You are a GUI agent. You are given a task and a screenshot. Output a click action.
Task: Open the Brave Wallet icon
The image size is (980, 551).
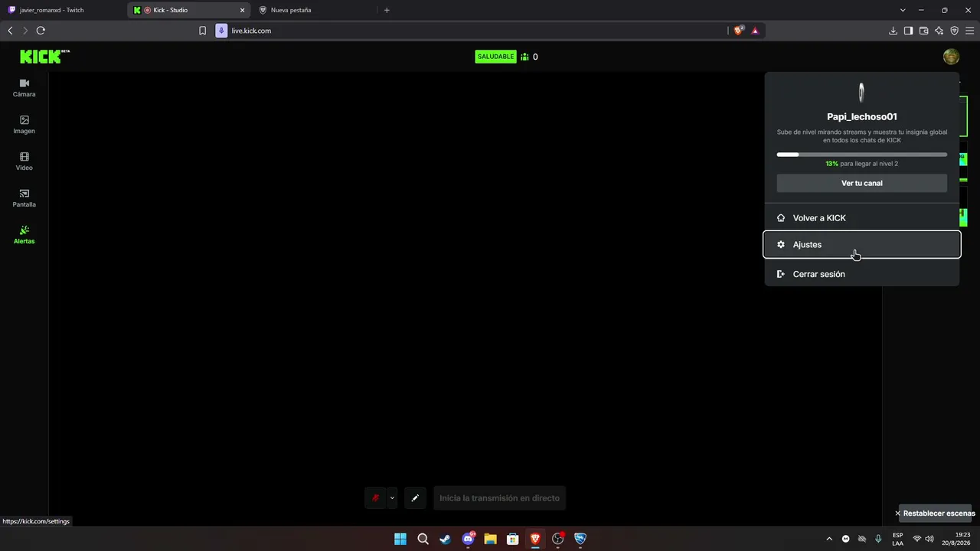point(923,31)
